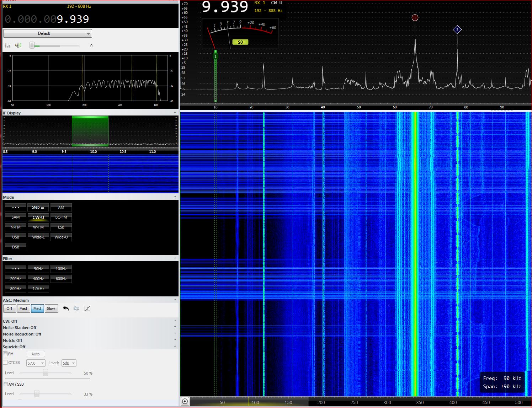Collapse the Mode panel
The height and width of the screenshot is (408, 532).
175,197
